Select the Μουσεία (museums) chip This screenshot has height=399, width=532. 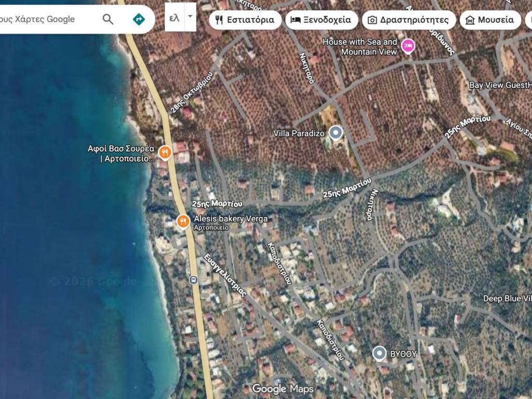click(490, 20)
